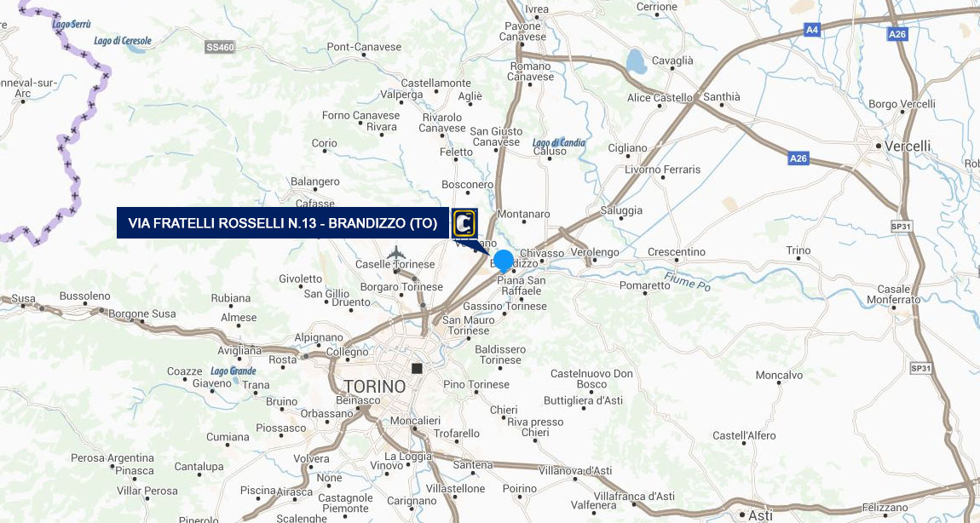980x523 pixels.
Task: Click the Fiume Po river label
Action: (688, 281)
